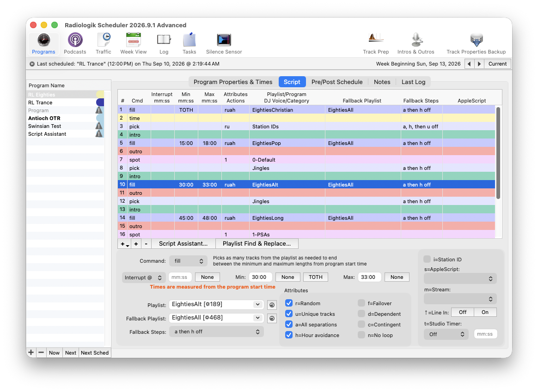
Task: Switch to Pre/Post Schedule tab
Action: [x=337, y=82]
